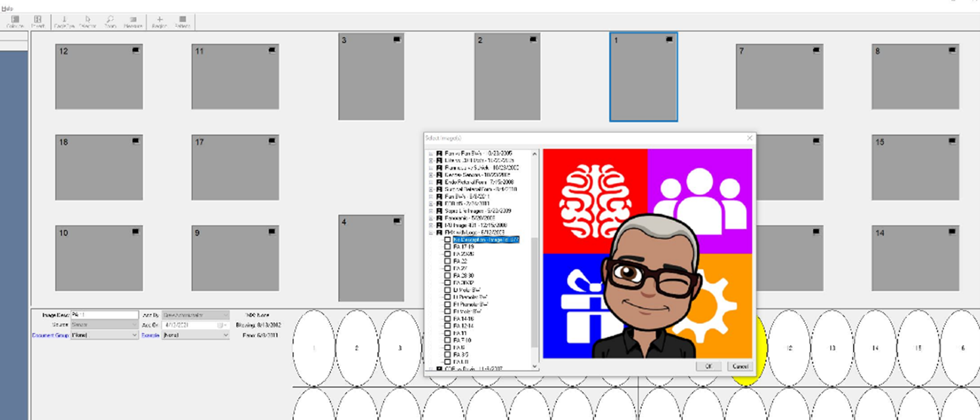The image size is (980, 420).
Task: Click the flag icon on thumbnail 4
Action: (397, 221)
